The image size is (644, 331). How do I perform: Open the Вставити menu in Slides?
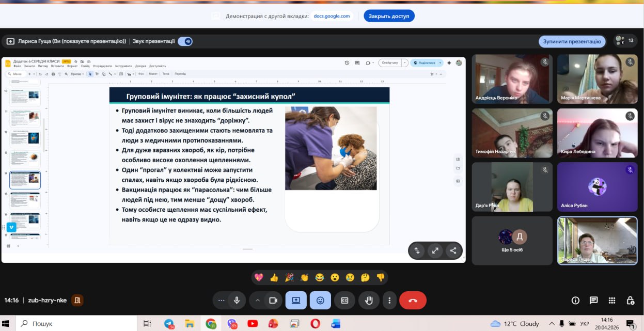[57, 66]
